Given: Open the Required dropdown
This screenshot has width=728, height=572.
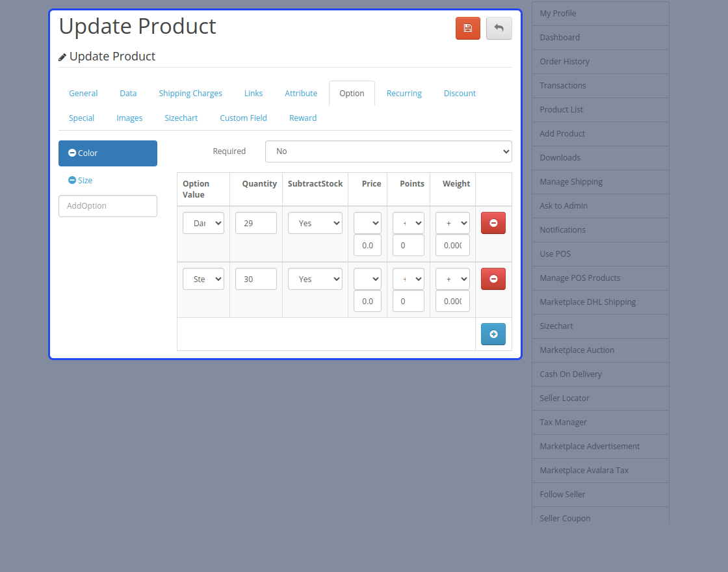Looking at the screenshot, I should click(x=388, y=151).
